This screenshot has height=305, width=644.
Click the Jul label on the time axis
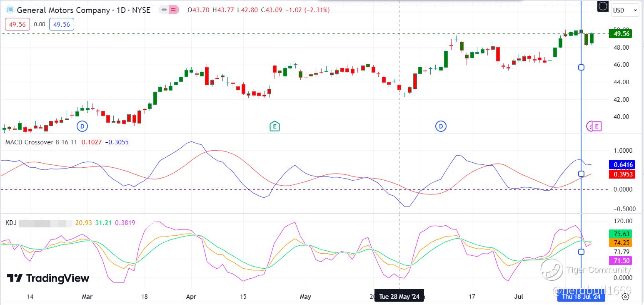519,297
